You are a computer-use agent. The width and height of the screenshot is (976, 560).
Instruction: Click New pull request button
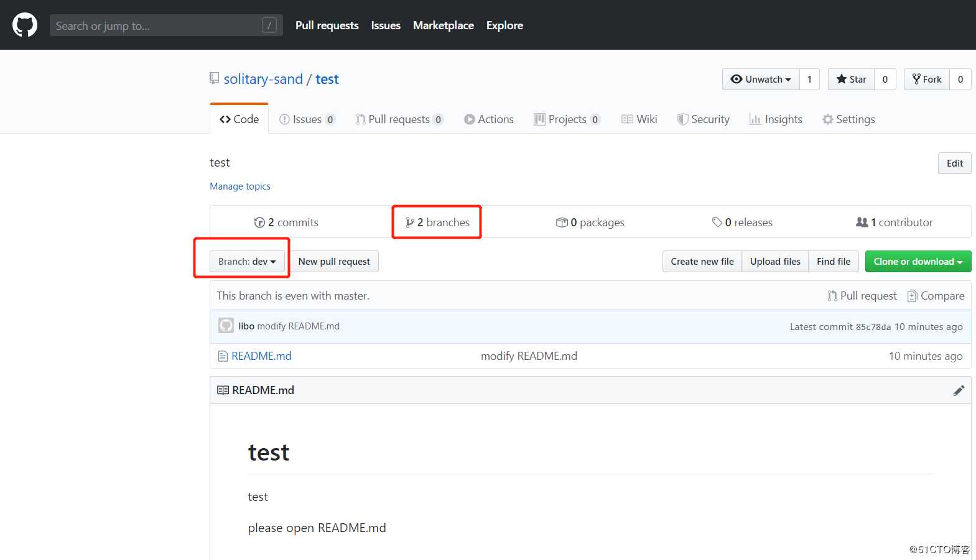[x=334, y=262]
